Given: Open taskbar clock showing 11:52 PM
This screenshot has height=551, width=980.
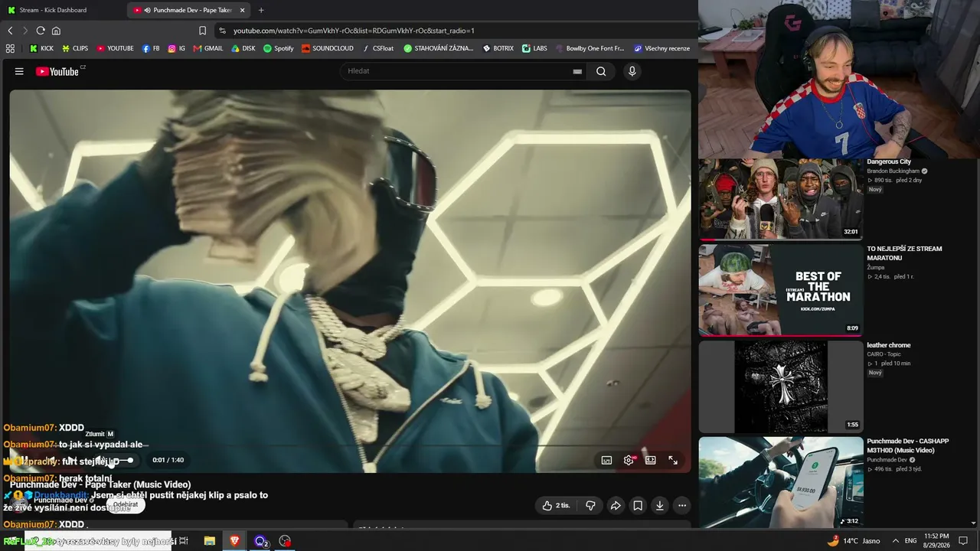Looking at the screenshot, I should click(x=936, y=541).
